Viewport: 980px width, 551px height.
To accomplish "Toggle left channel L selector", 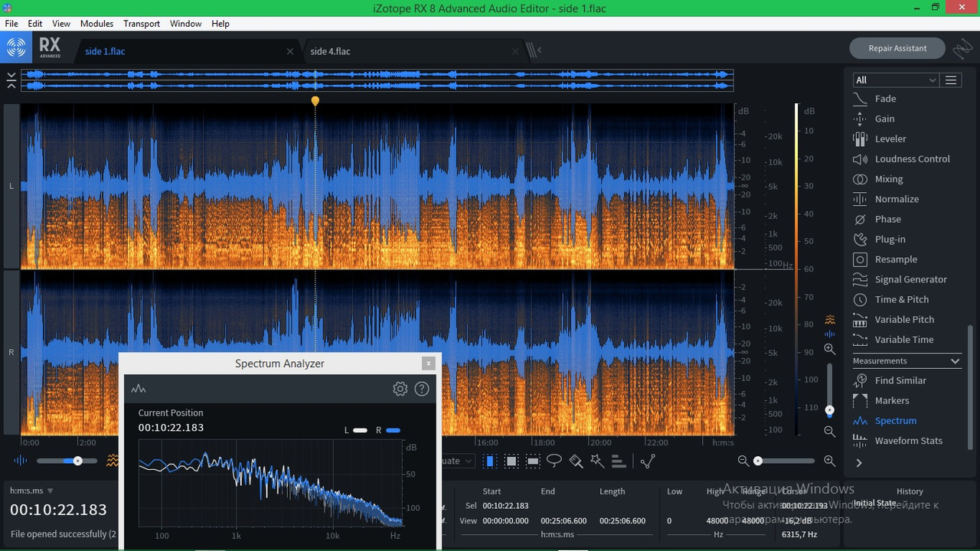I will (11, 186).
